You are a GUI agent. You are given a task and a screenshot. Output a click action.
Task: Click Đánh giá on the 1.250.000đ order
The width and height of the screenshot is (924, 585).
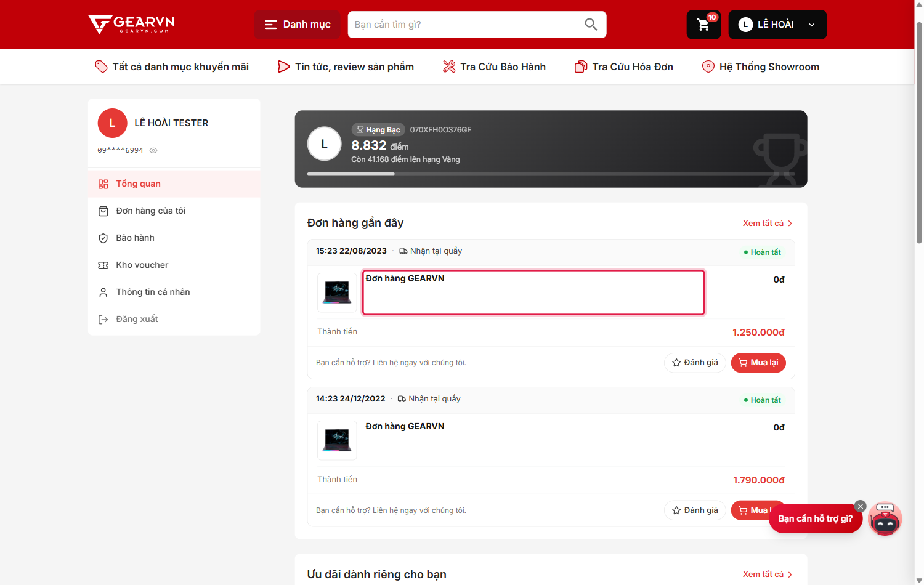coord(695,363)
